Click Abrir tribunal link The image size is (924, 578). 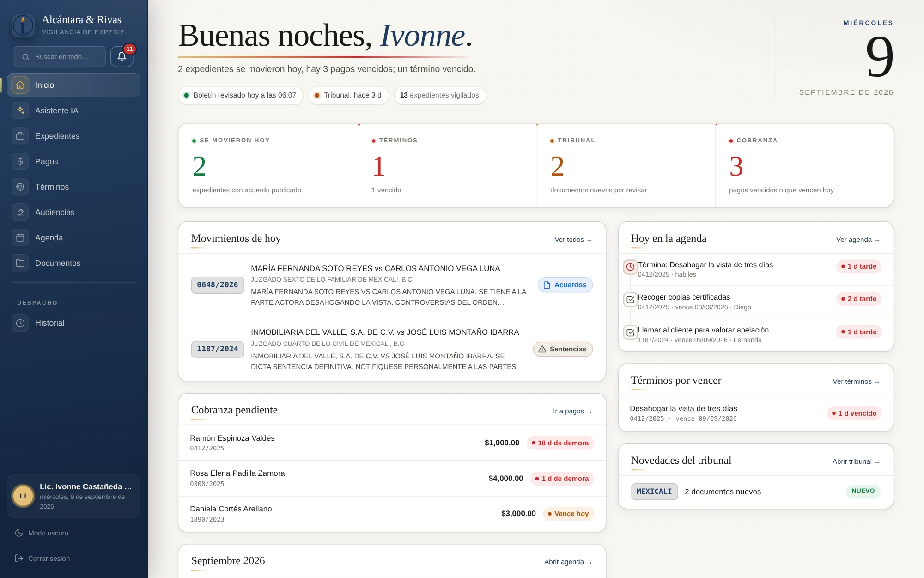click(856, 461)
